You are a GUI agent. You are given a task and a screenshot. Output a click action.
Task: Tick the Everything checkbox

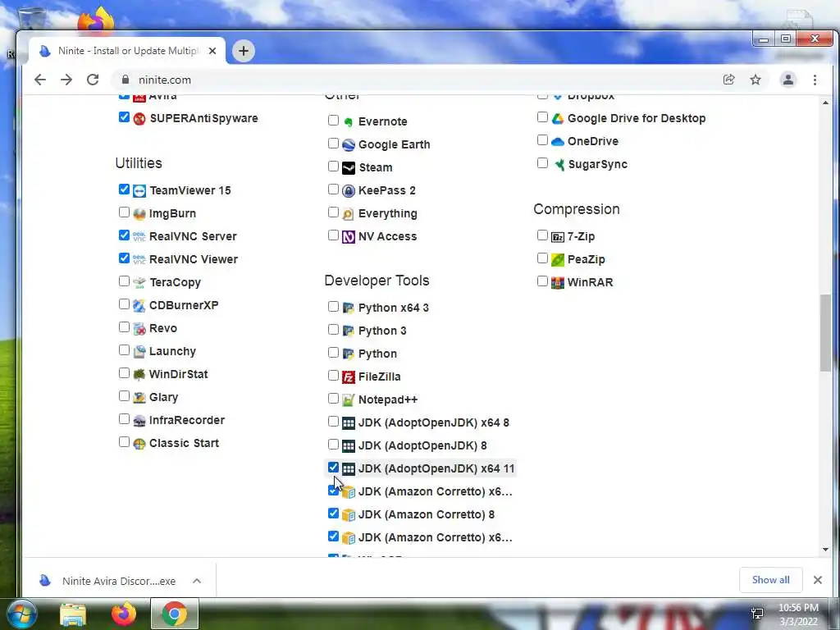pyautogui.click(x=333, y=212)
